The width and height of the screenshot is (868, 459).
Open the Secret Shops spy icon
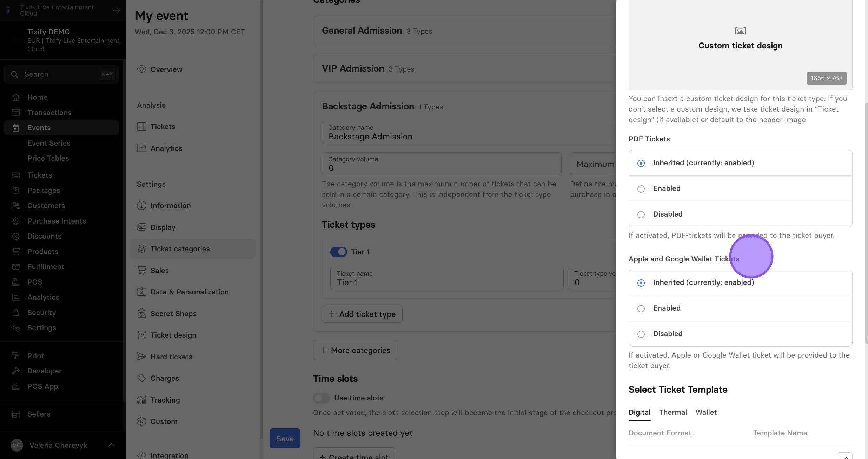(x=141, y=313)
